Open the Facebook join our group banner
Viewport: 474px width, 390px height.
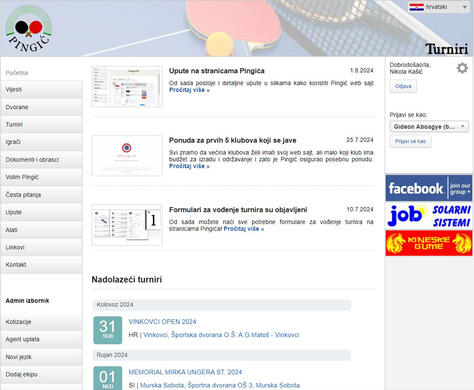click(429, 188)
